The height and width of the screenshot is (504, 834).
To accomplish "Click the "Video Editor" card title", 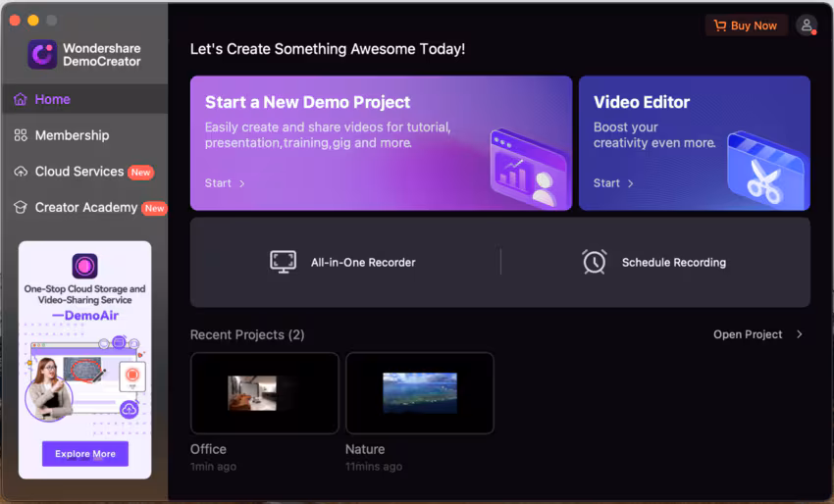I will click(642, 102).
